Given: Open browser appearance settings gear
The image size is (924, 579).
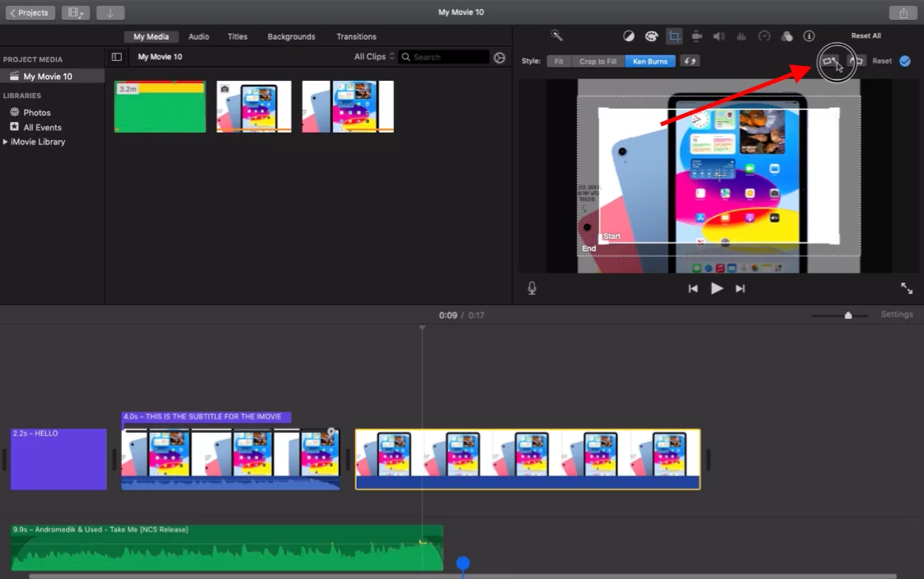Looking at the screenshot, I should (500, 57).
